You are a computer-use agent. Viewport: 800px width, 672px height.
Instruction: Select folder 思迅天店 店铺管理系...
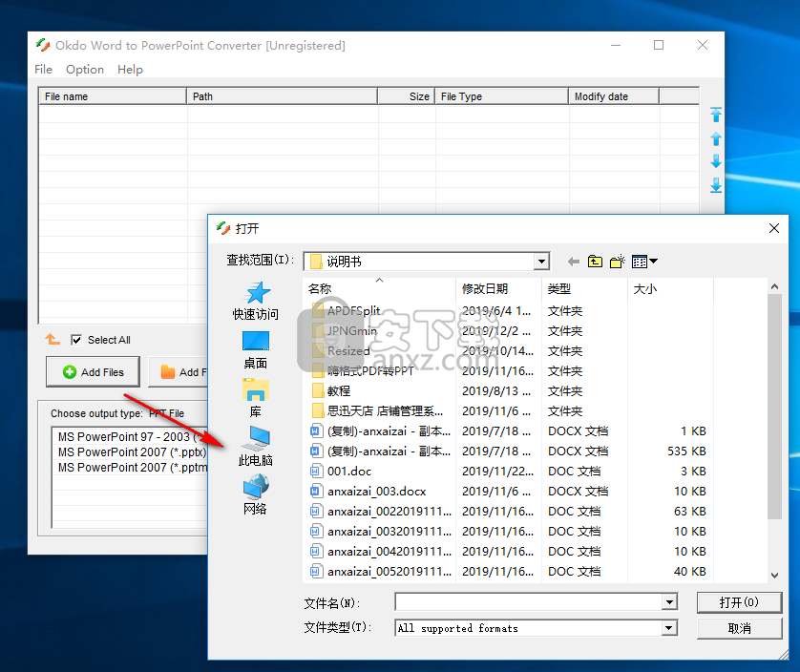(377, 410)
